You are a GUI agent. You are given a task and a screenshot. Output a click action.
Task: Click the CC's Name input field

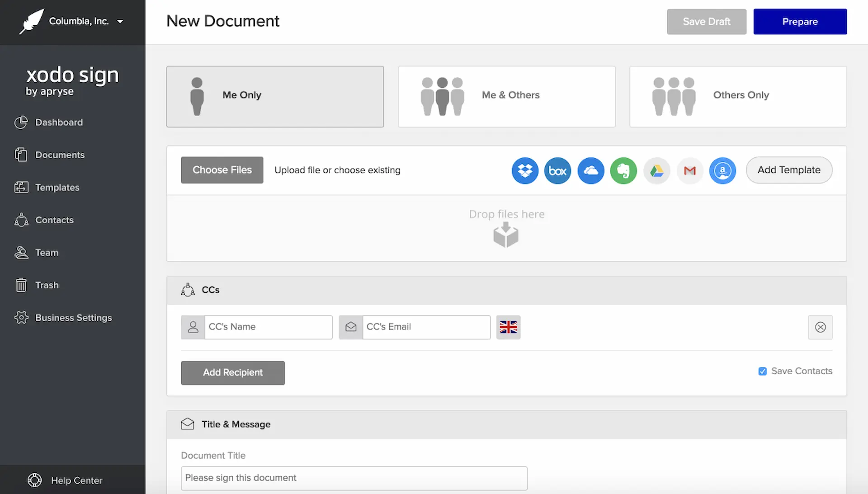pyautogui.click(x=269, y=327)
